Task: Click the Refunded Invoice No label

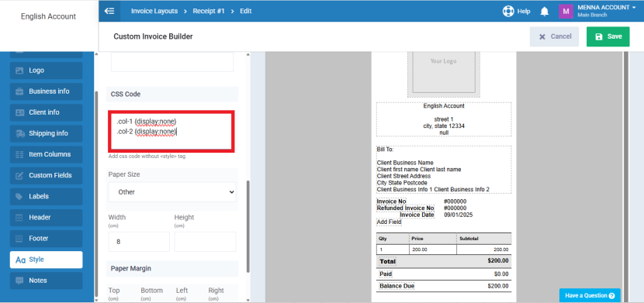Action: 405,208
